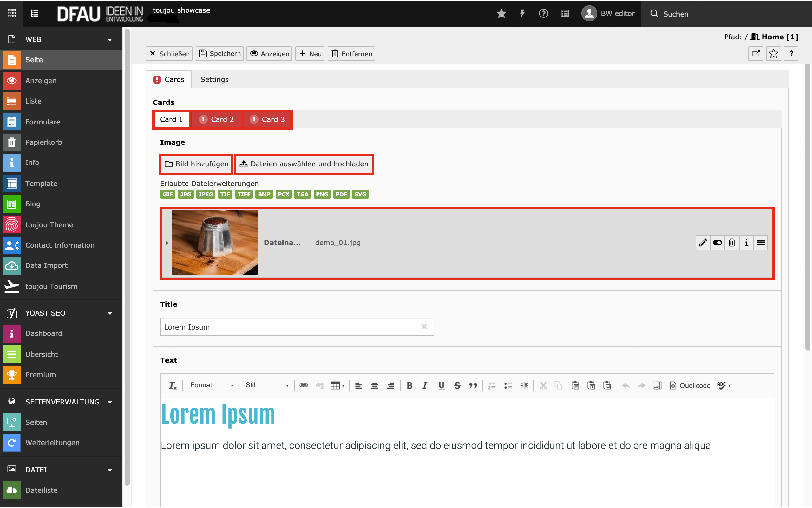This screenshot has width=812, height=508.
Task: Open the Format dropdown
Action: pyautogui.click(x=211, y=385)
